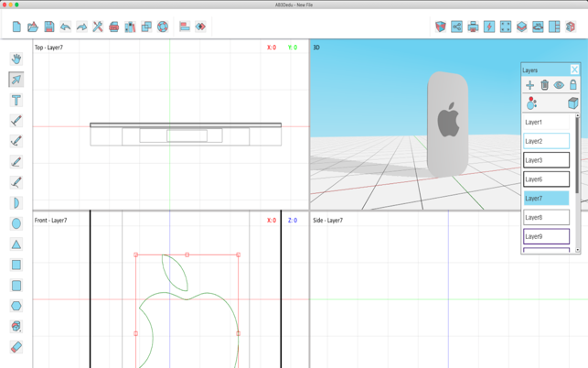Select the square shape tool
This screenshot has width=588, height=368.
pyautogui.click(x=16, y=265)
